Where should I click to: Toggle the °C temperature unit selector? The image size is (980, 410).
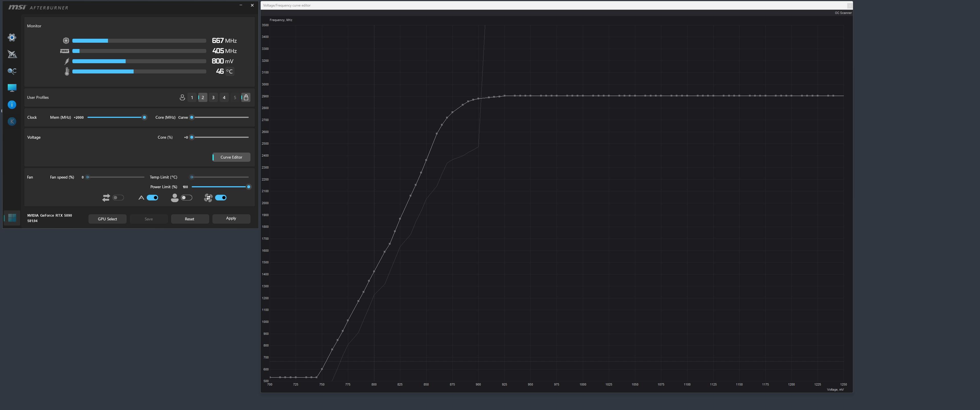(229, 71)
